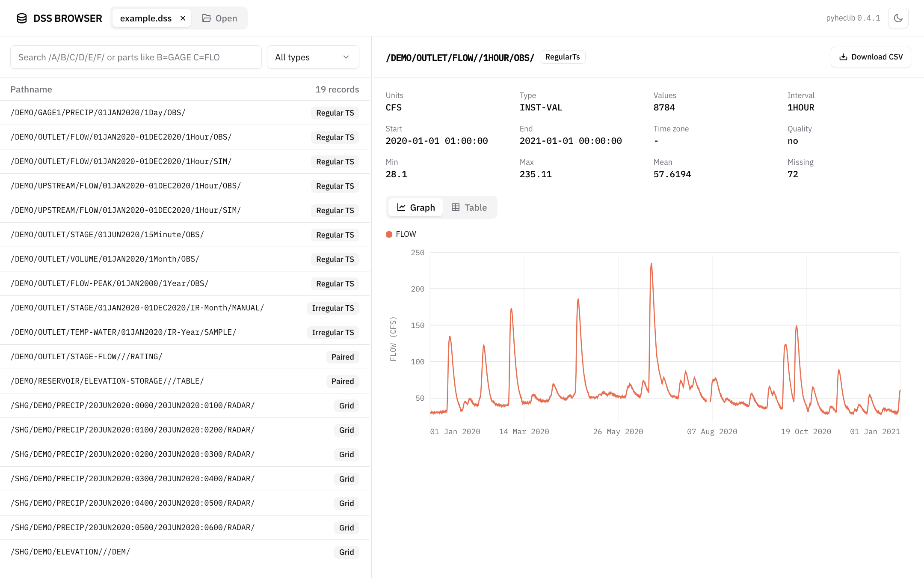This screenshot has width=924, height=578.
Task: Click the 19 records count label
Action: (337, 89)
